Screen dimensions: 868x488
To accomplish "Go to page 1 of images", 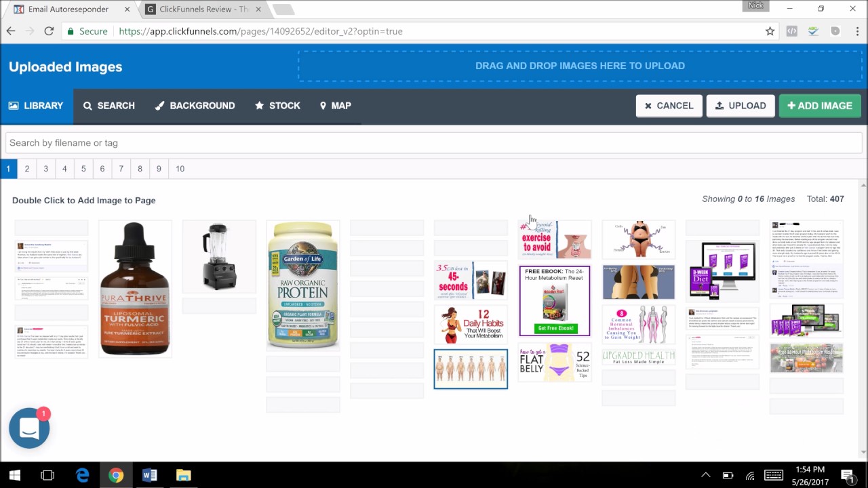I will coord(9,169).
